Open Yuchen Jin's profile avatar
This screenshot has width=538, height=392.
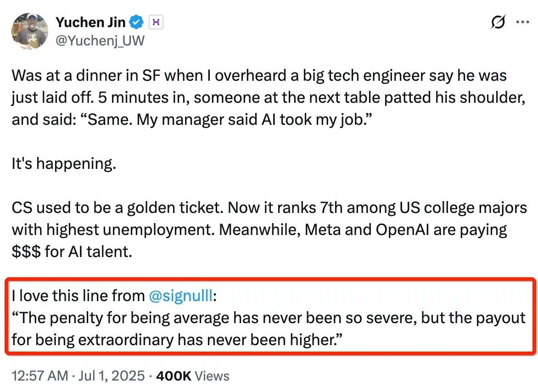[29, 31]
